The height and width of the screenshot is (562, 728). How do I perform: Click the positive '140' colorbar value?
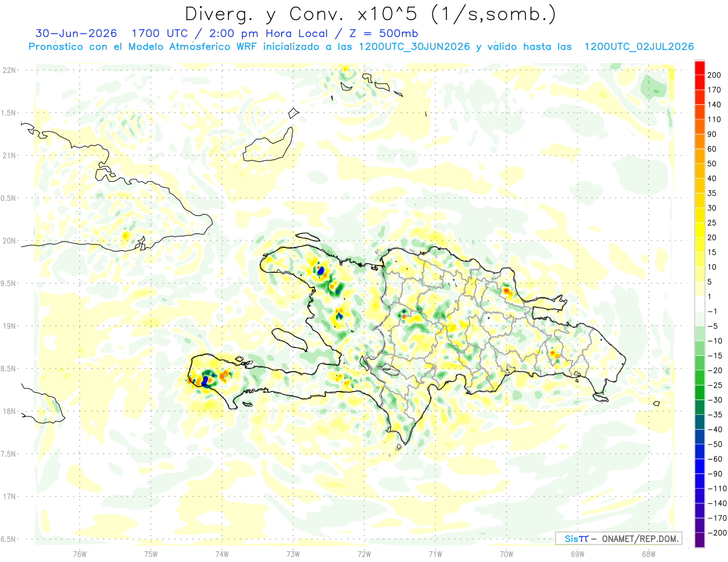pyautogui.click(x=714, y=104)
